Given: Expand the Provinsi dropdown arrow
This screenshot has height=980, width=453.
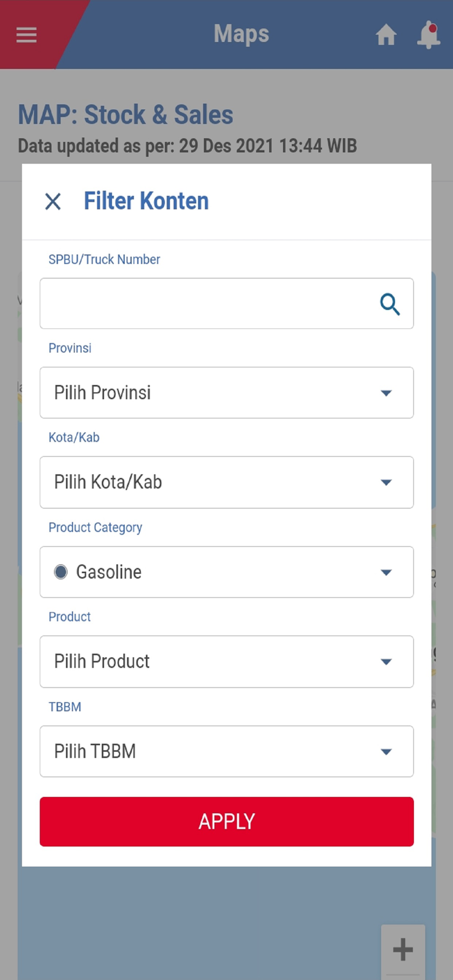Looking at the screenshot, I should click(386, 393).
